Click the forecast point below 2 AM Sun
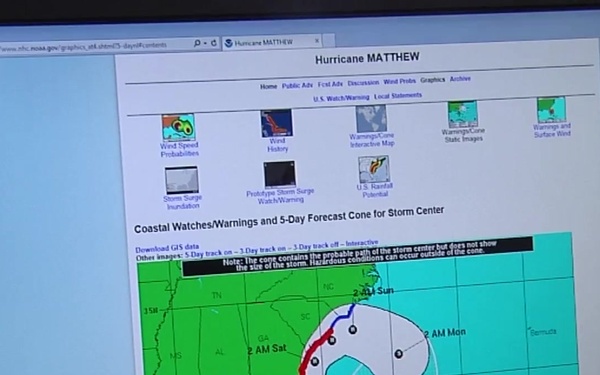This screenshot has height=375, width=600. click(352, 329)
